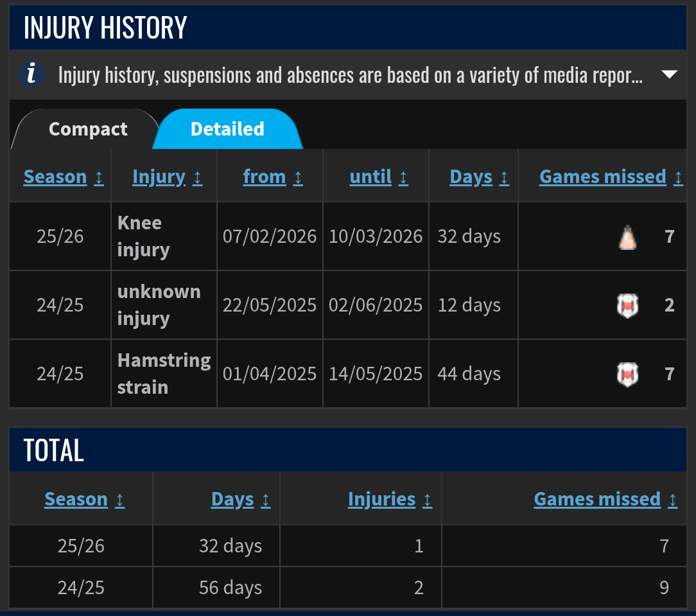Sort Total table by Season
696x616 pixels.
76,499
